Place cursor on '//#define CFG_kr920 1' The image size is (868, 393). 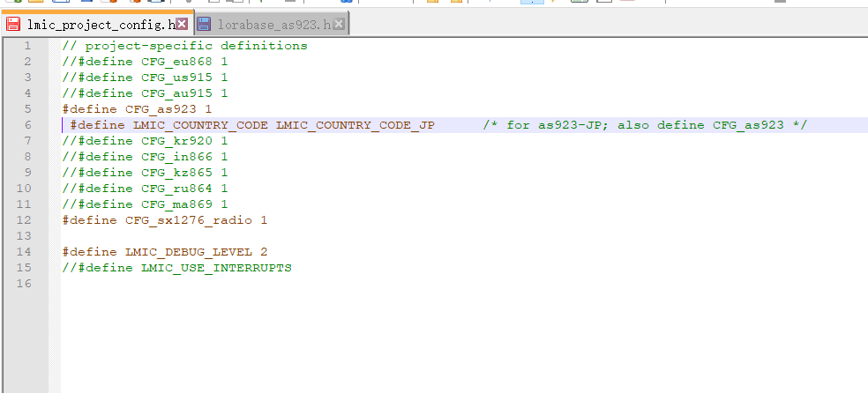coord(145,141)
